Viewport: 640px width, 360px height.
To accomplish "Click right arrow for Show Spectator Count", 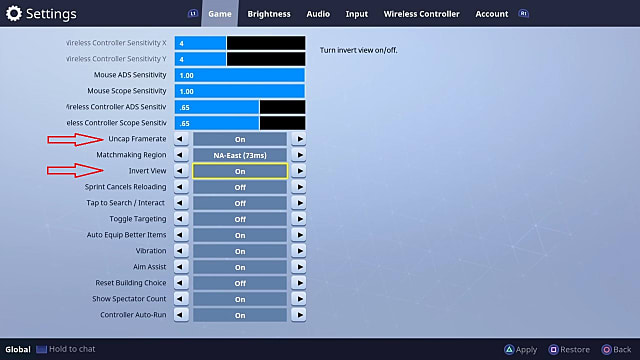I will click(299, 299).
